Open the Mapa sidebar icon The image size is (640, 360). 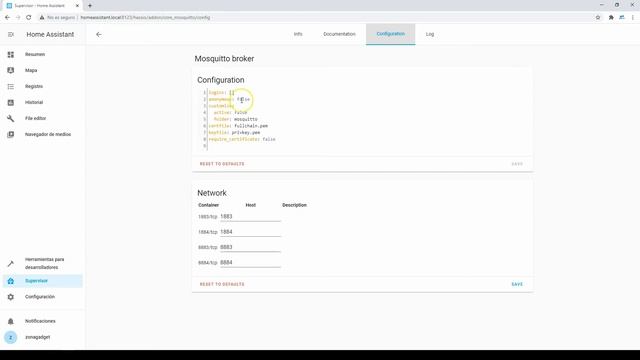(x=11, y=70)
